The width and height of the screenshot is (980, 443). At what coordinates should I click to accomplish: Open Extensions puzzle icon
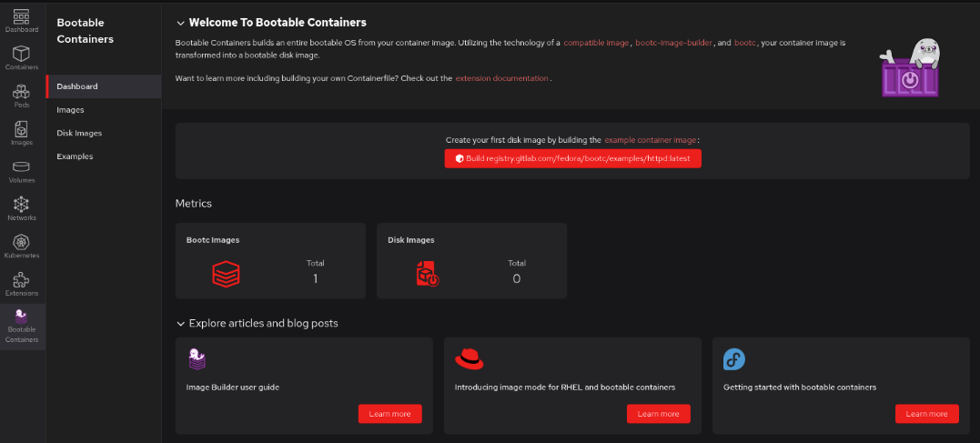click(x=21, y=280)
